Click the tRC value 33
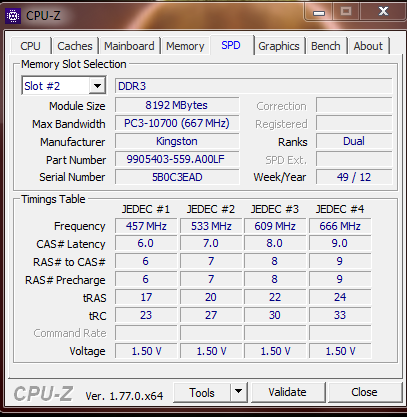Screen dimensions: 407x417 pyautogui.click(x=340, y=315)
